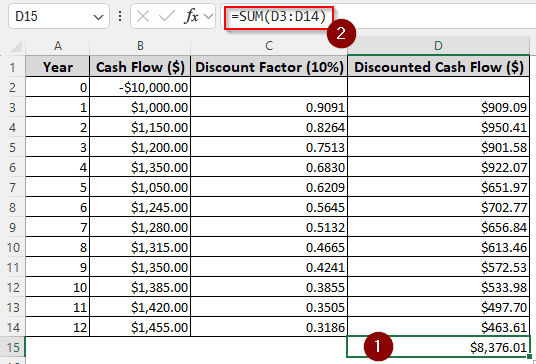Click the Discount Factor (10%) header cell
The height and width of the screenshot is (364, 536).
coord(269,67)
